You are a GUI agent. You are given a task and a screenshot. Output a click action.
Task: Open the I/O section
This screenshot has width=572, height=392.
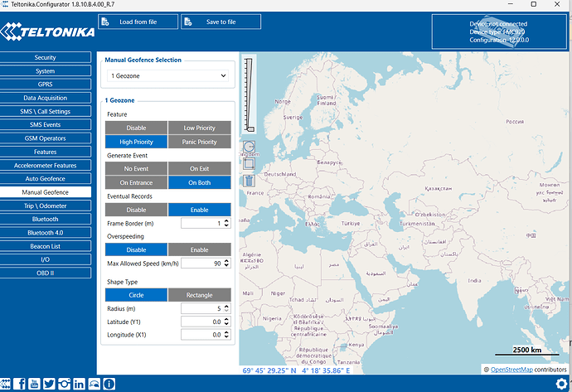(x=46, y=259)
